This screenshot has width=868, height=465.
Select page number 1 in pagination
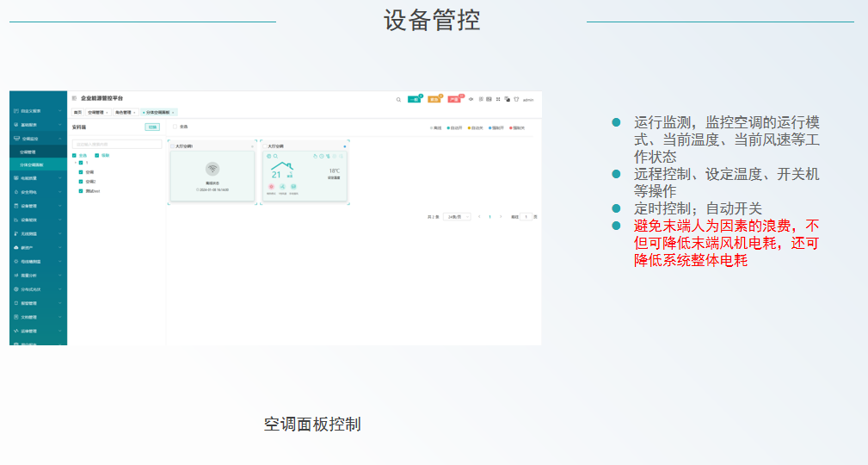tap(489, 217)
